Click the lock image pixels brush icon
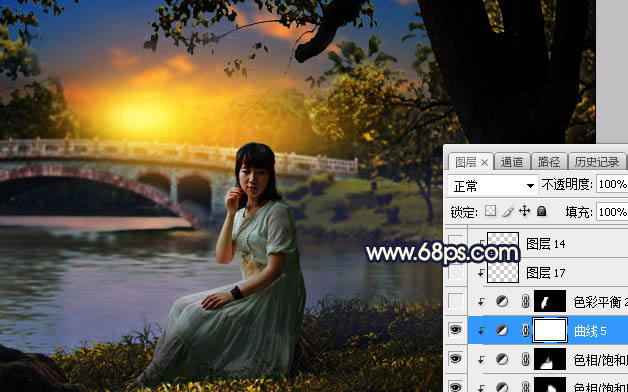This screenshot has height=392, width=628. [x=508, y=211]
